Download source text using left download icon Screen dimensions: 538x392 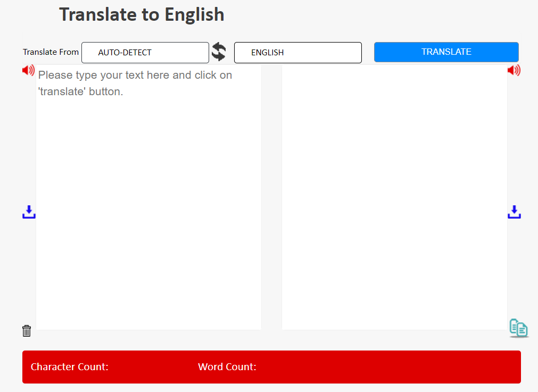pos(29,212)
